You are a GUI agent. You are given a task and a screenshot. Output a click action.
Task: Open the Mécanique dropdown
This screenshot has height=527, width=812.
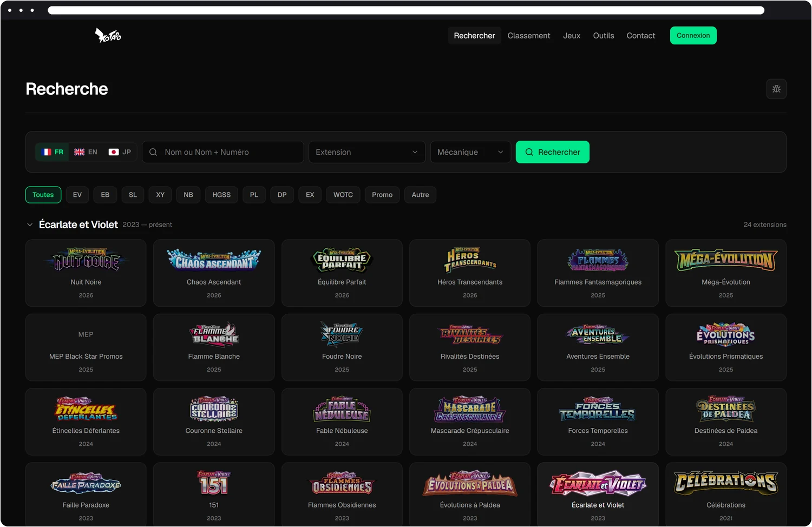pos(470,152)
